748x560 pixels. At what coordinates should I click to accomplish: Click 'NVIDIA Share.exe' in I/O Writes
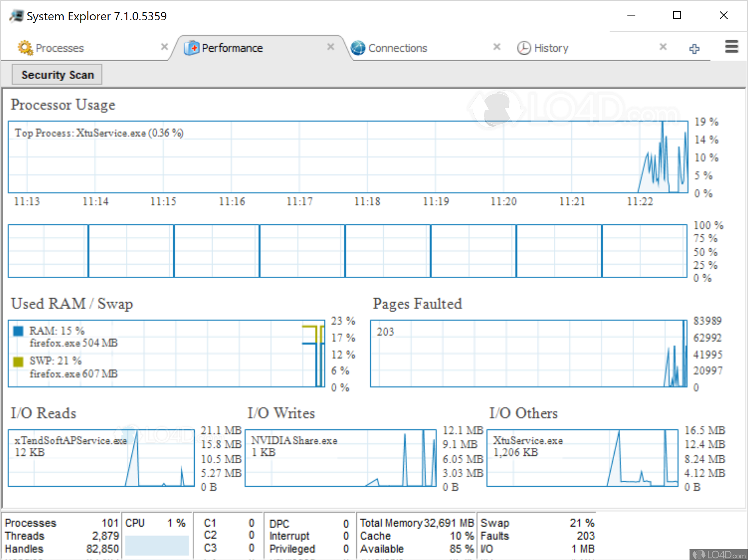tap(294, 441)
